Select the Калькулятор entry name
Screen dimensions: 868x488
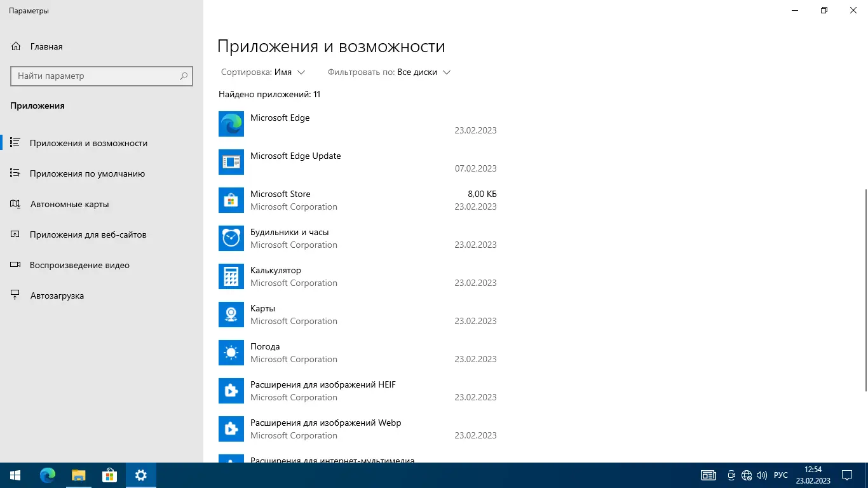[x=276, y=270]
